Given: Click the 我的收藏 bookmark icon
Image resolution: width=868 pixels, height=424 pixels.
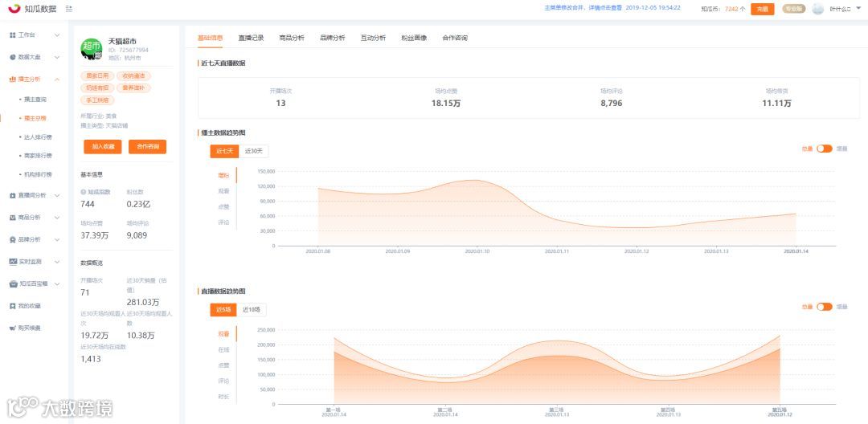Looking at the screenshot, I should pyautogui.click(x=13, y=306).
